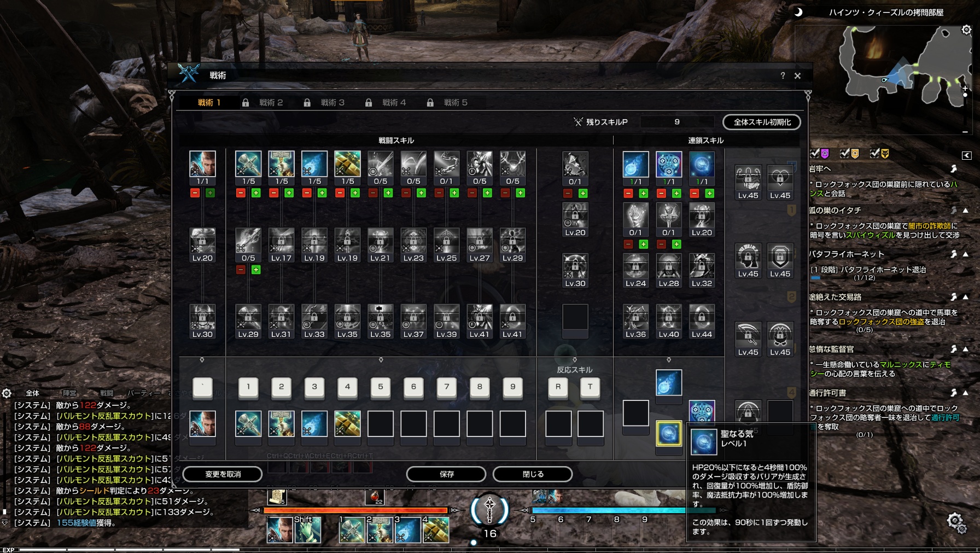Open minimap settings gear
980x553 pixels.
pos(966,30)
